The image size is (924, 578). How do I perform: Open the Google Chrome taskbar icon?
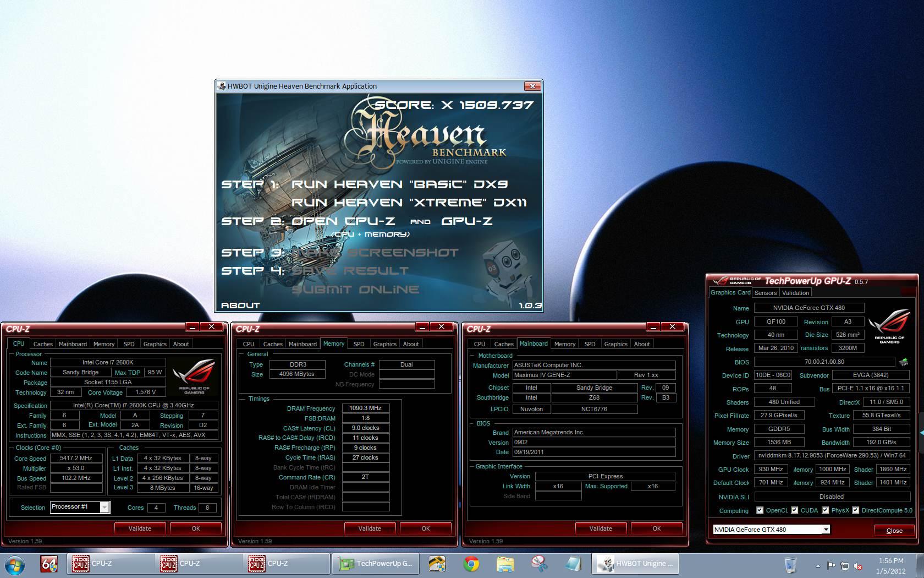tap(471, 564)
